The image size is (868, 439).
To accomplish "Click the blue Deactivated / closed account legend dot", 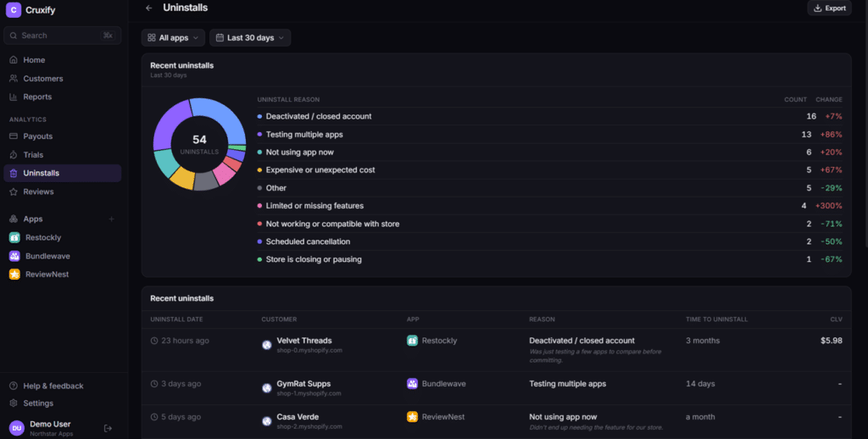I will [x=259, y=117].
